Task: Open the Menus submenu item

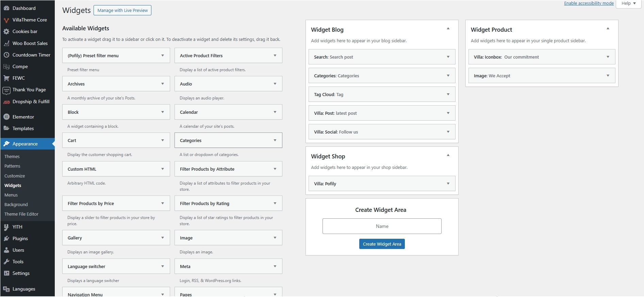Action: pos(11,195)
